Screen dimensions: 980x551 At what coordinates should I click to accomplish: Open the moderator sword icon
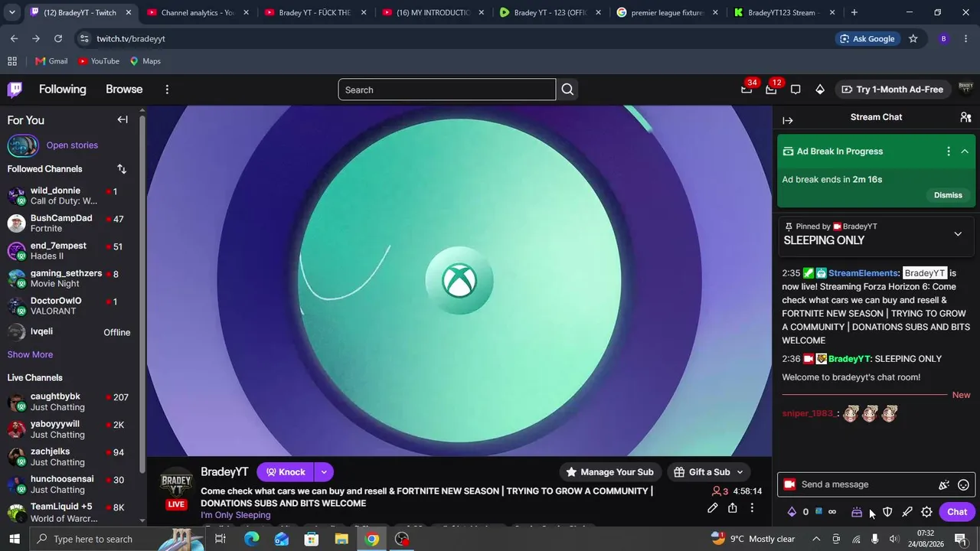907,512
